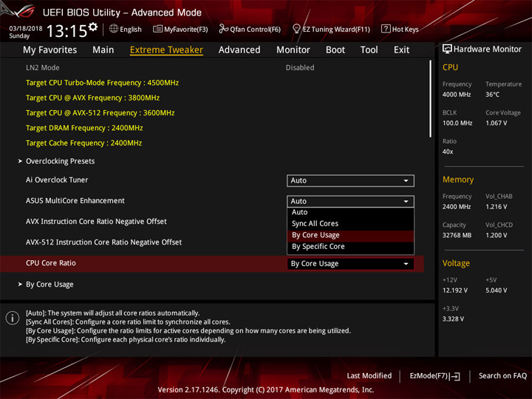Switch to the Boot tab
This screenshot has width=532, height=399.
point(335,50)
